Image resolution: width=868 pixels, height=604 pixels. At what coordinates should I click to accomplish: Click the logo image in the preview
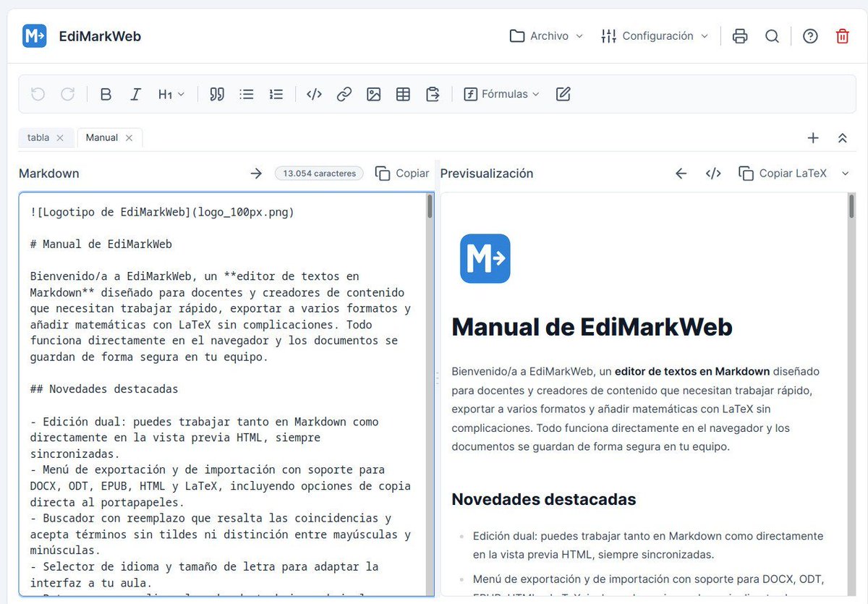485,258
